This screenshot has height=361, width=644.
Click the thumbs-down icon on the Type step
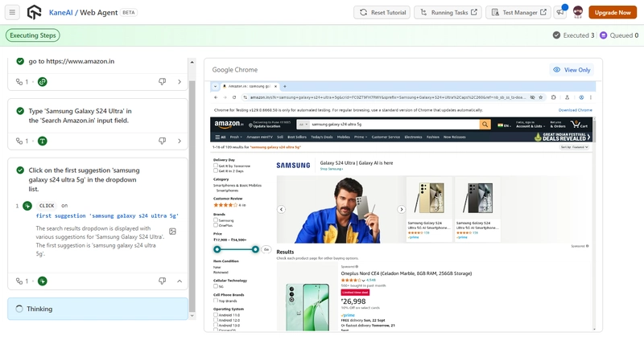click(x=163, y=141)
